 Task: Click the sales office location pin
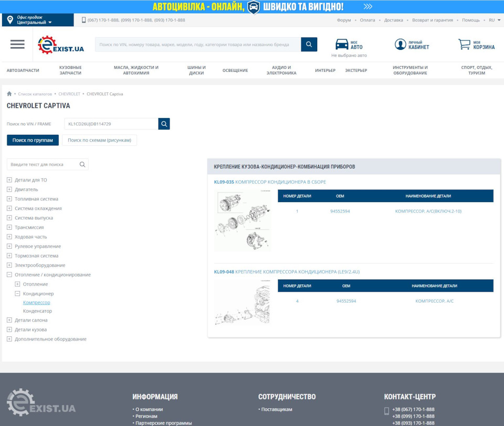[10, 20]
